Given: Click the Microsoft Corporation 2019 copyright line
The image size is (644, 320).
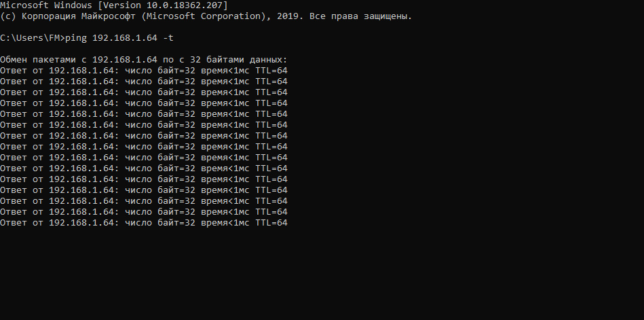Looking at the screenshot, I should click(206, 16).
